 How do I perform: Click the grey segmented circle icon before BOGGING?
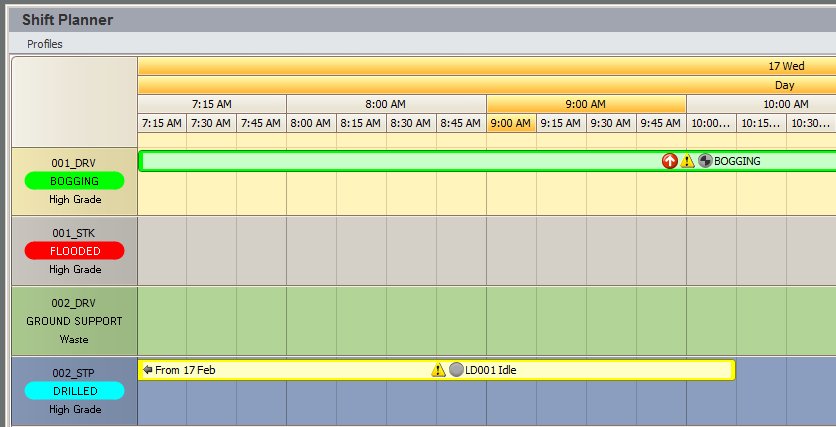click(x=705, y=160)
